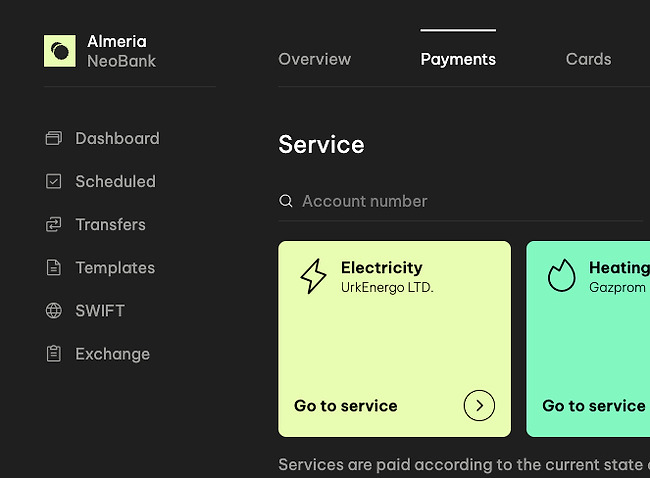Click the Electricity card title
This screenshot has height=478, width=650.
point(381,267)
